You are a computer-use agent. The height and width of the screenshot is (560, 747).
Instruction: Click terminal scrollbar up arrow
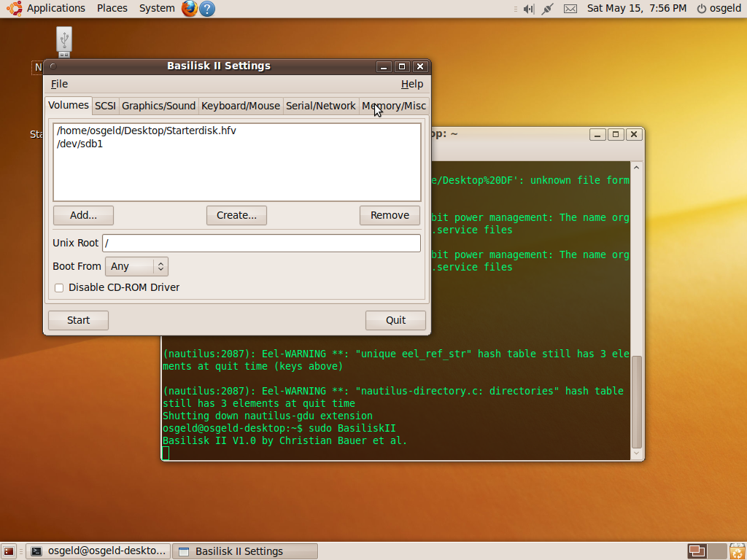pos(636,167)
